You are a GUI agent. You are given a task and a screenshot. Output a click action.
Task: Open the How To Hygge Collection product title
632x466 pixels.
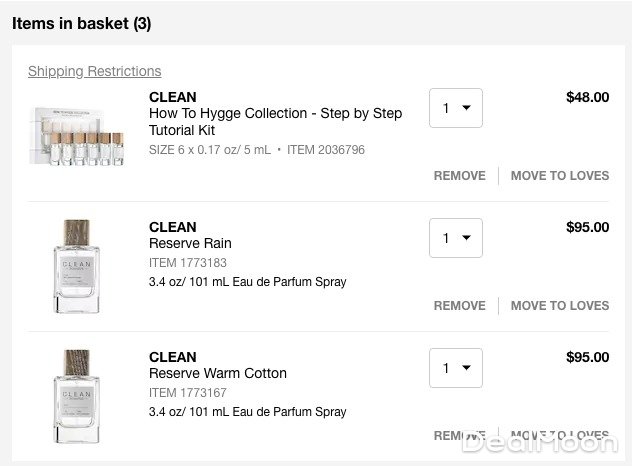(275, 121)
